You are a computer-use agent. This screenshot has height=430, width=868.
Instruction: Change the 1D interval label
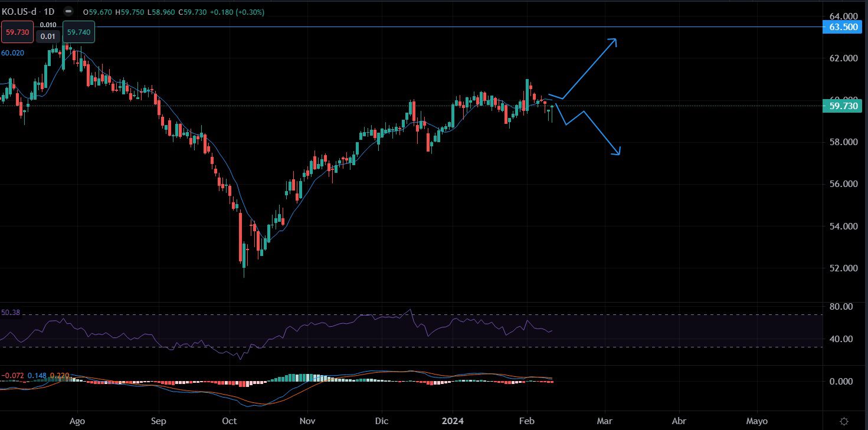point(50,12)
